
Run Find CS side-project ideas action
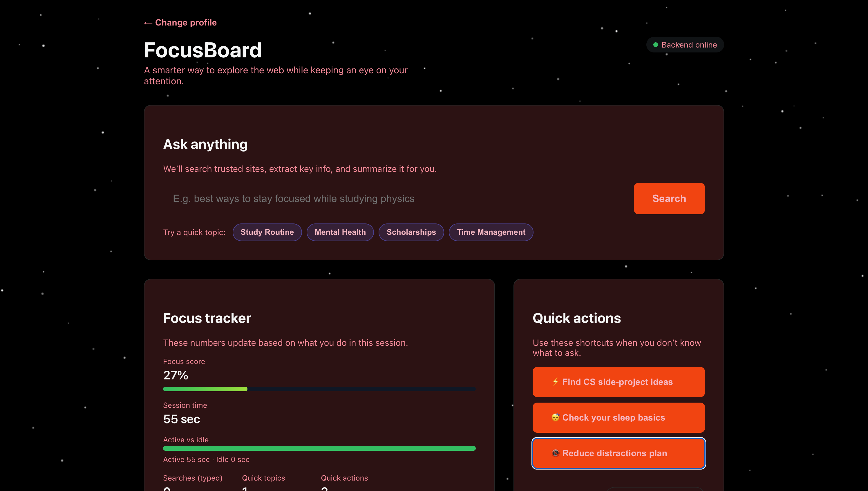(618, 382)
